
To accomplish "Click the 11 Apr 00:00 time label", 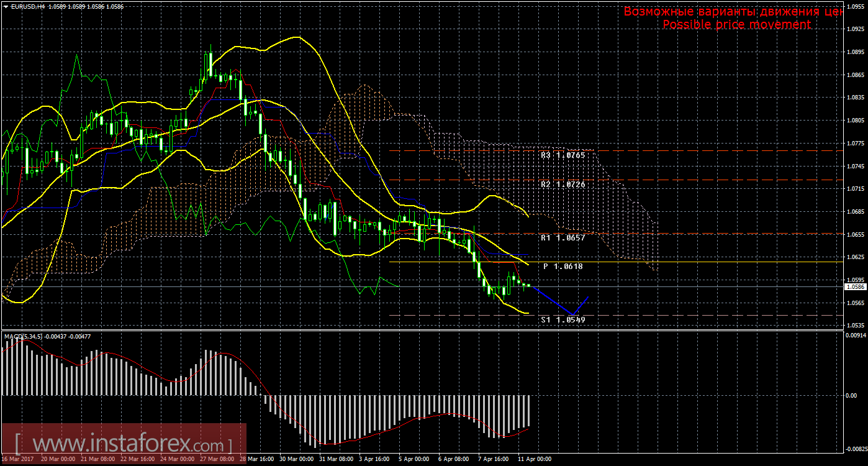I will [x=535, y=459].
